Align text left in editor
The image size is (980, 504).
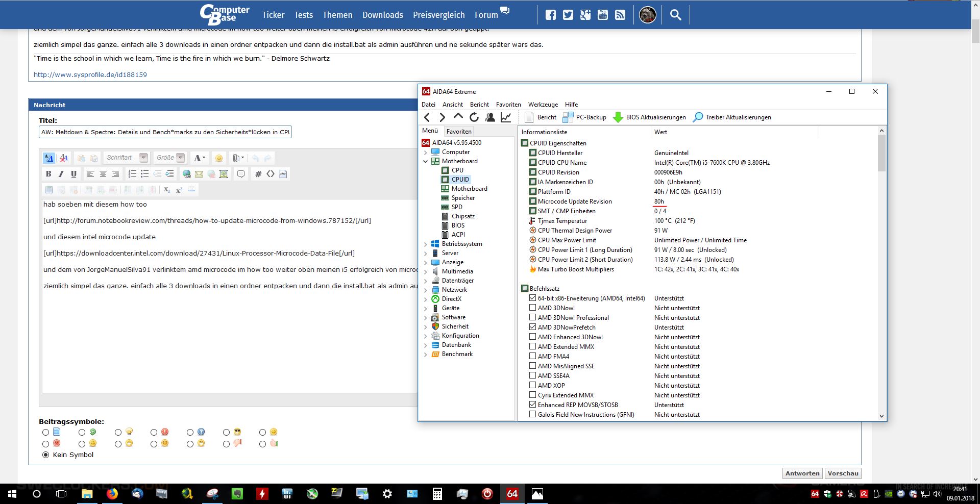coord(90,174)
